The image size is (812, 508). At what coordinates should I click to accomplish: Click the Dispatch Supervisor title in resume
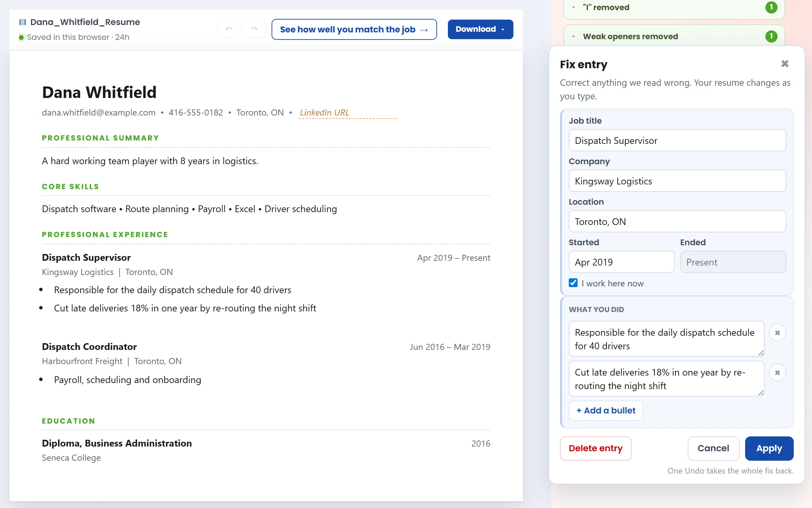(86, 257)
